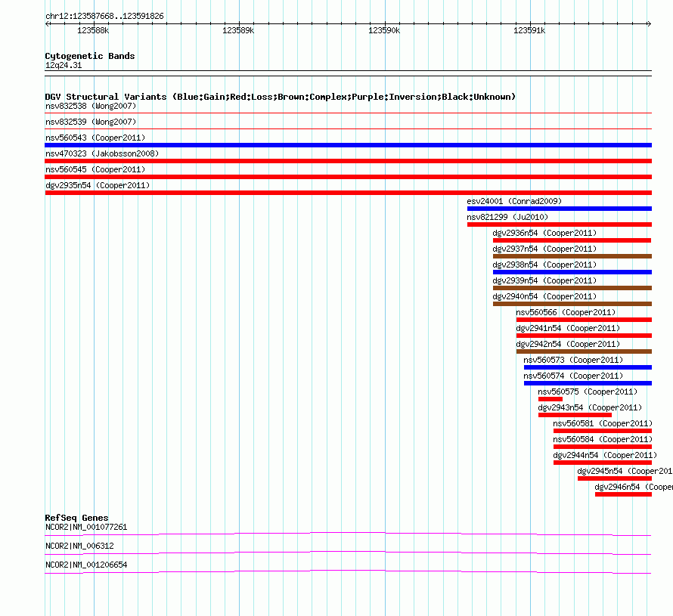The height and width of the screenshot is (616, 673).
Task: Click the nsv560575 (Cooper2011) label
Action: click(588, 392)
